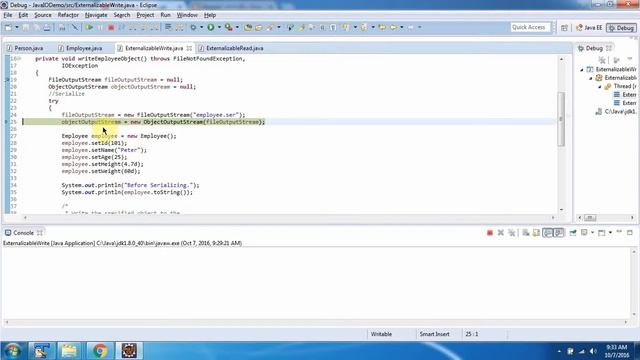Viewport: 640px width, 360px height.
Task: Click the New file toolbar icon
Action: (8, 27)
